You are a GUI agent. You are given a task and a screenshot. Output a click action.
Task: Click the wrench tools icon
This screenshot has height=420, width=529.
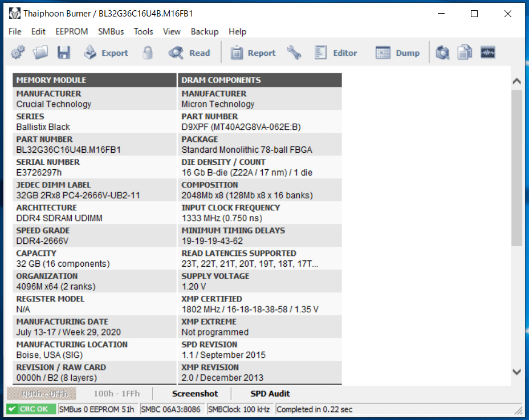coord(294,53)
